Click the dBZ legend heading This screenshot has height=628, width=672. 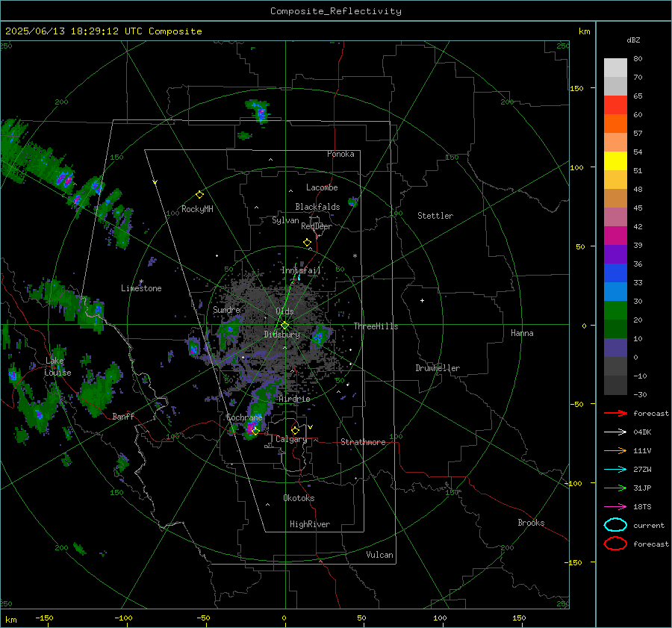coord(633,40)
